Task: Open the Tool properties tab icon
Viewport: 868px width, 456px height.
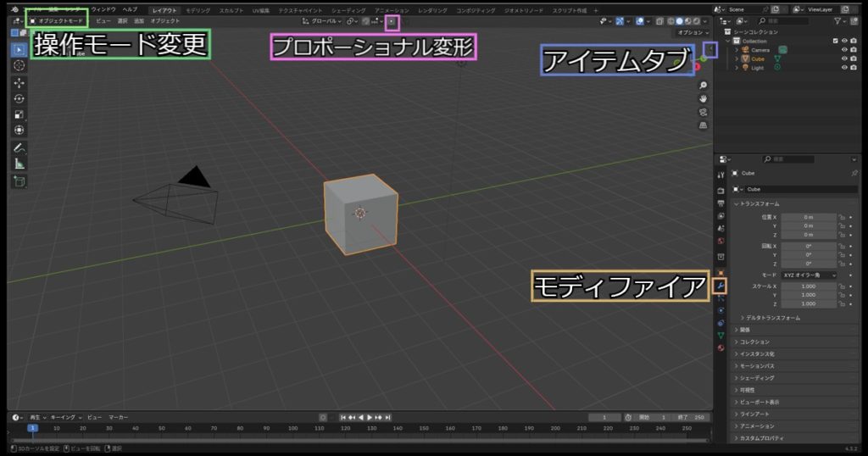Action: click(721, 175)
